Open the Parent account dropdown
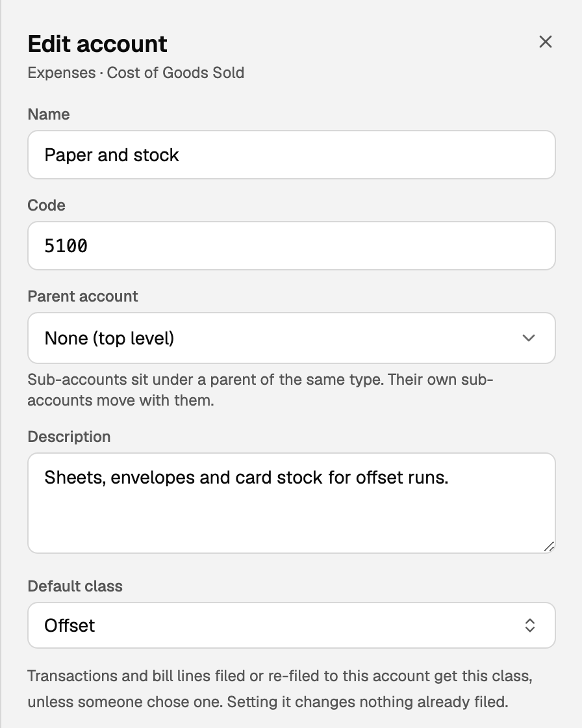The height and width of the screenshot is (728, 582). point(292,338)
